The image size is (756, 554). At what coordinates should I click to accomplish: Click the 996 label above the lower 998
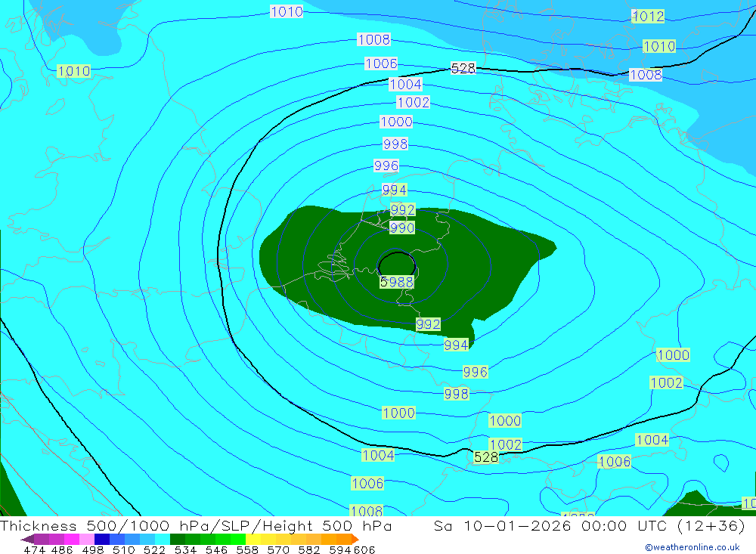(x=476, y=372)
